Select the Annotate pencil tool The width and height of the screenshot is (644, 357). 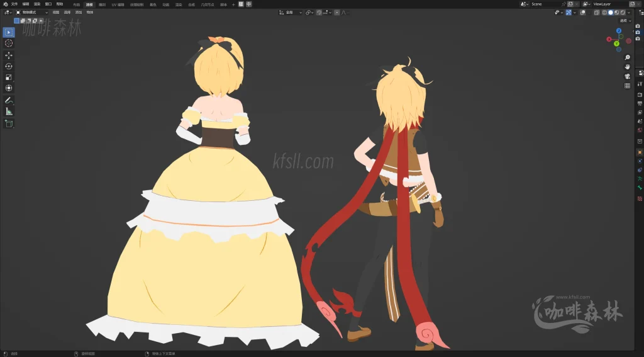click(9, 100)
